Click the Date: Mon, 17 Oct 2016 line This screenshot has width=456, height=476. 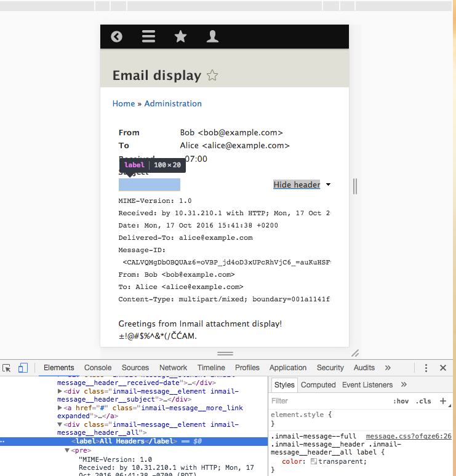[x=198, y=225]
